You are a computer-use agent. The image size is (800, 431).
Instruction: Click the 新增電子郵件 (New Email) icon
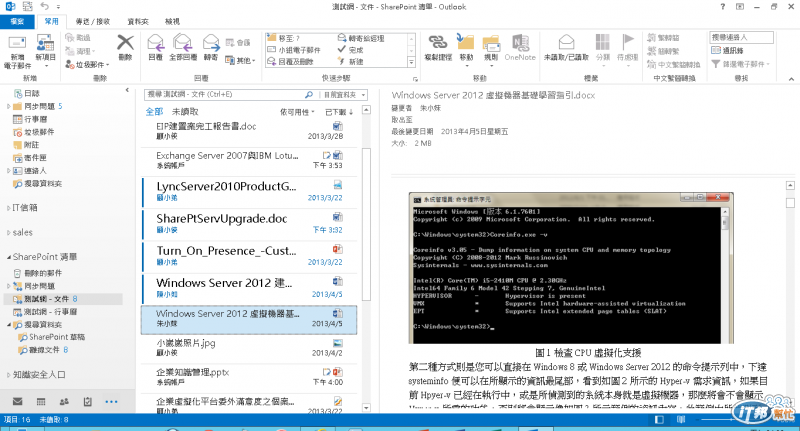tap(17, 43)
